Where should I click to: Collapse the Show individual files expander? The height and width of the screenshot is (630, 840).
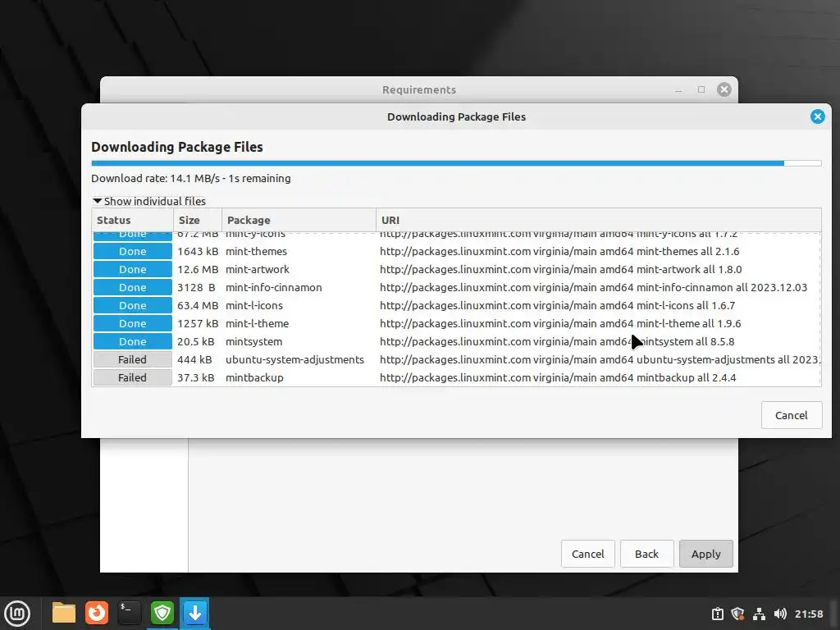(x=149, y=201)
